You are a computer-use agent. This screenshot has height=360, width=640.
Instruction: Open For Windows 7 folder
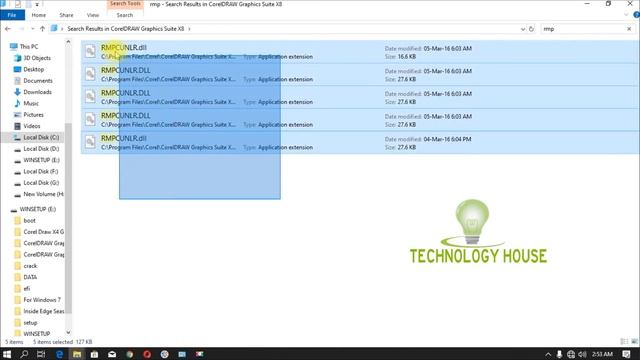42,300
